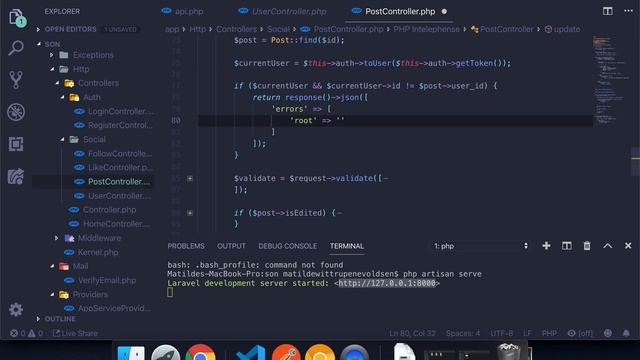Open the Debug view icon
This screenshot has width=640, height=360.
point(16,112)
